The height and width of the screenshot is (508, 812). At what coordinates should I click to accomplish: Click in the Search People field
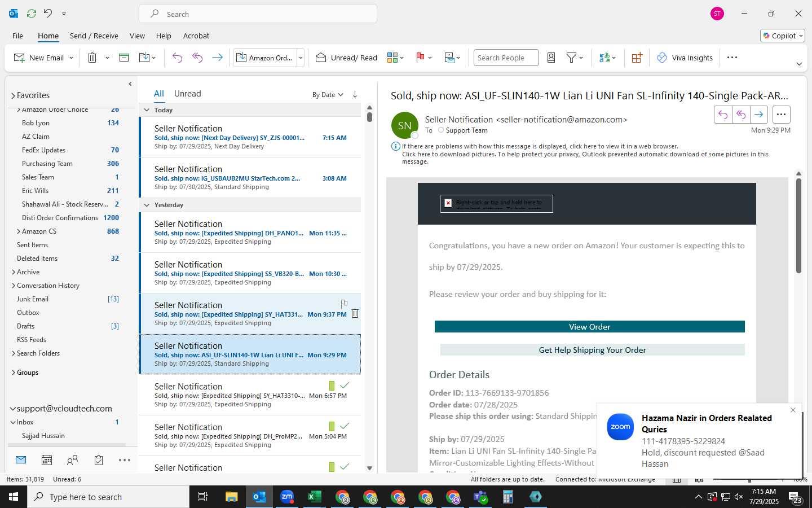point(506,58)
